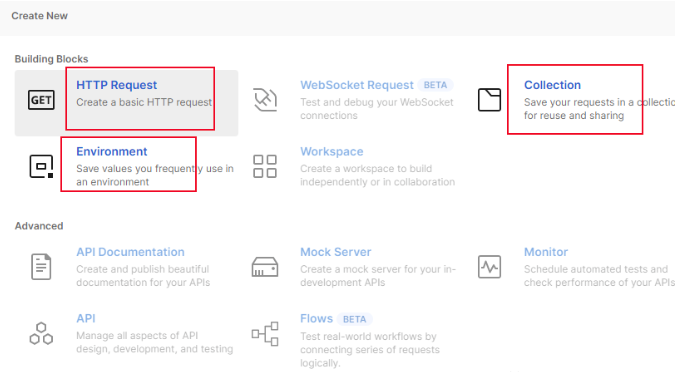Click 'Create a mock server' description
Image resolution: width=683 pixels, height=372 pixels.
378,276
